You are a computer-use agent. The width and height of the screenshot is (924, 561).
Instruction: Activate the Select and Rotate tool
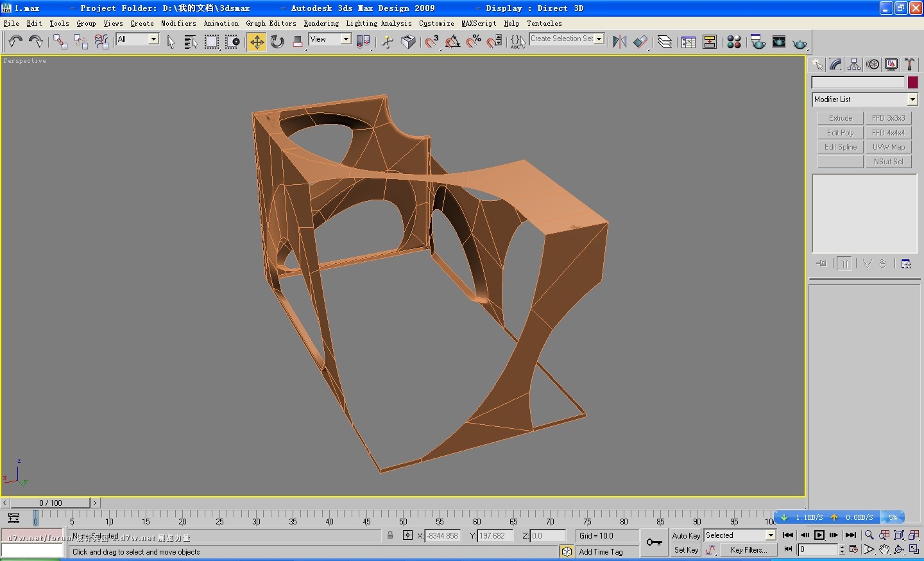(x=277, y=42)
